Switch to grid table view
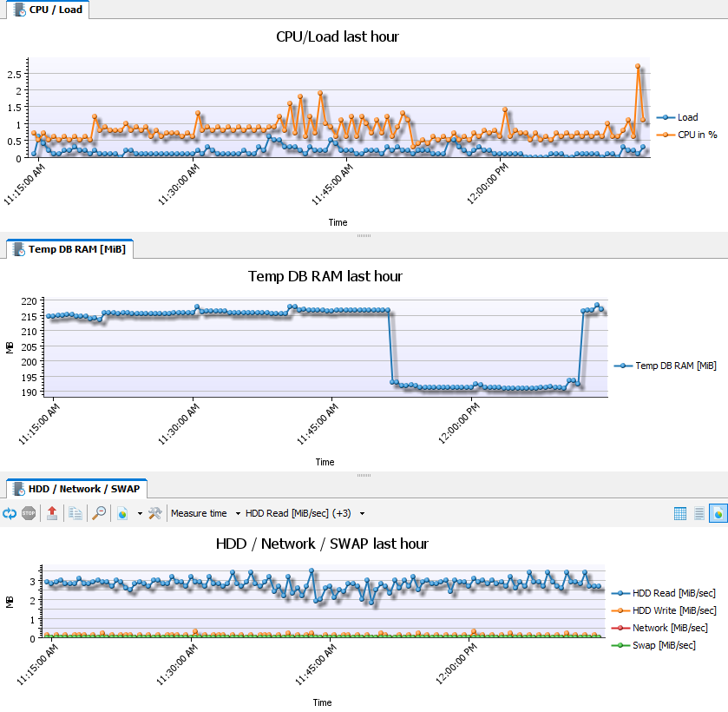The width and height of the screenshot is (728, 712). click(x=680, y=513)
